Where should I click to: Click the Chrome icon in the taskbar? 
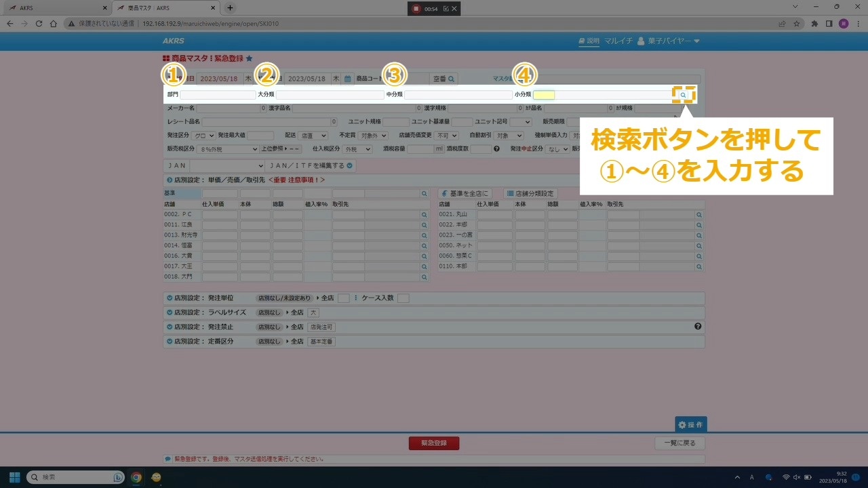point(136,477)
